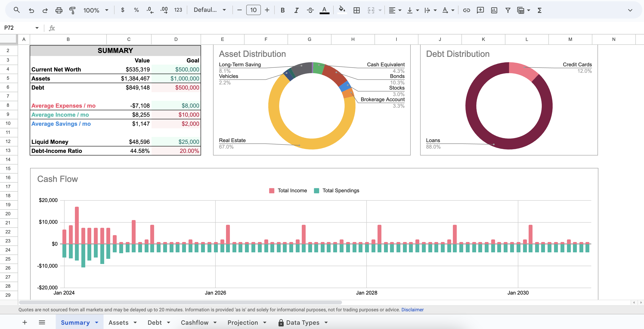Screen dimensions: 644x329
Task: Format as currency with dollar icon
Action: [122, 10]
